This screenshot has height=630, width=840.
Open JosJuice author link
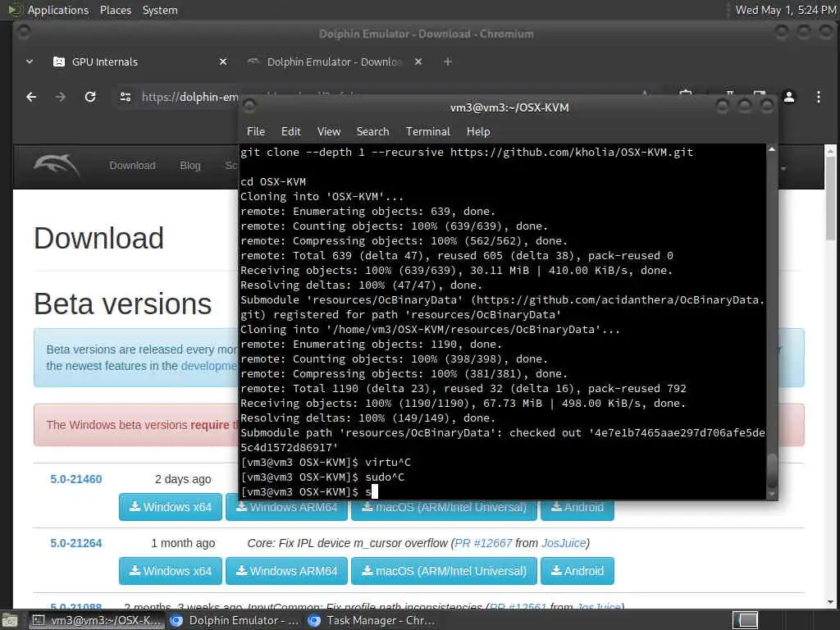point(564,543)
